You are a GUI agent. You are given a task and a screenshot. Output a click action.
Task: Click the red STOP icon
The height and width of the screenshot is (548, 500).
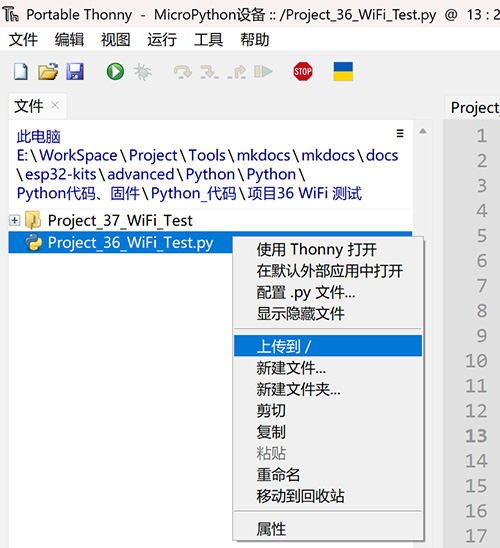click(303, 72)
